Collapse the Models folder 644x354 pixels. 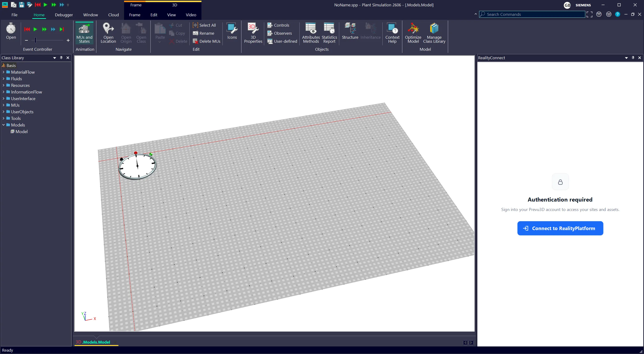[4, 125]
